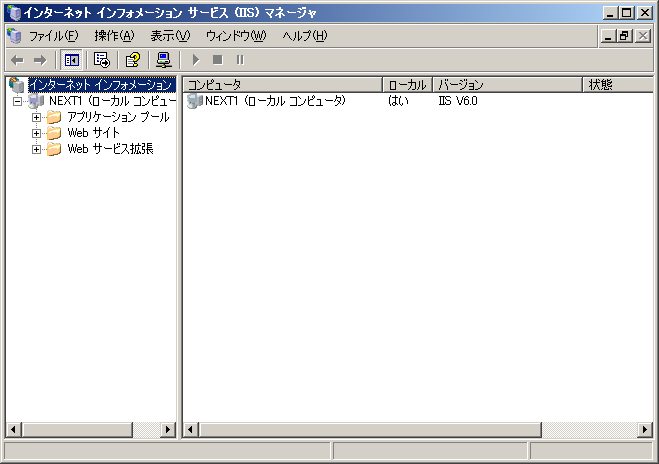Click the Export List toolbar icon
659x464 pixels.
(102, 60)
